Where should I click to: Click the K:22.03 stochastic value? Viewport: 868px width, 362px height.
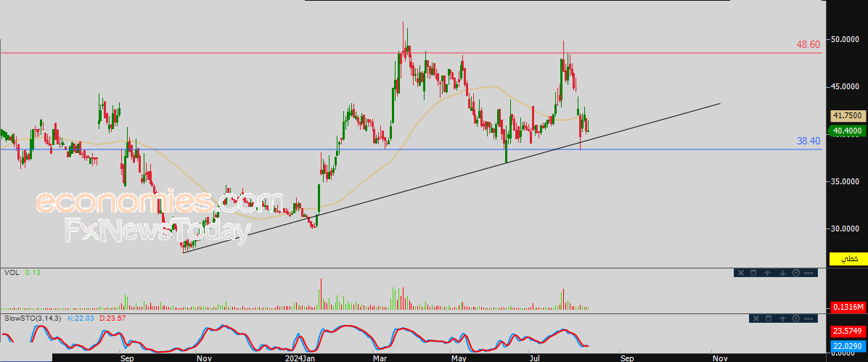click(x=81, y=318)
